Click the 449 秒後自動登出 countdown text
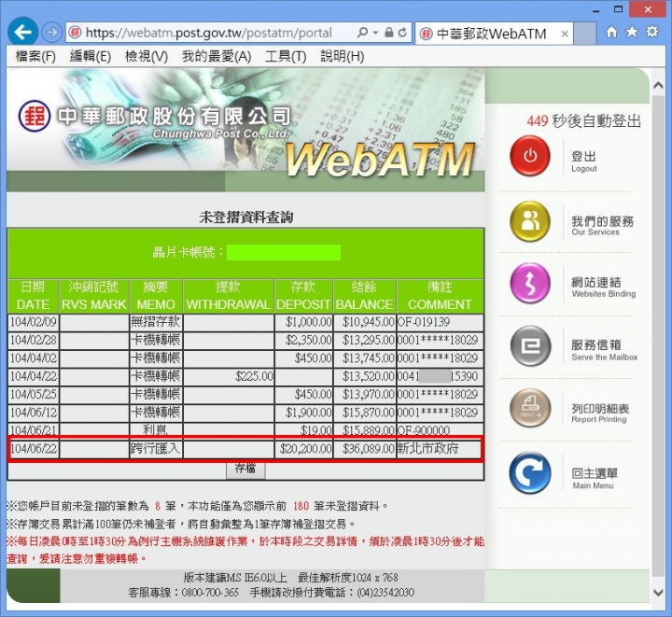The image size is (672, 617). tap(583, 121)
